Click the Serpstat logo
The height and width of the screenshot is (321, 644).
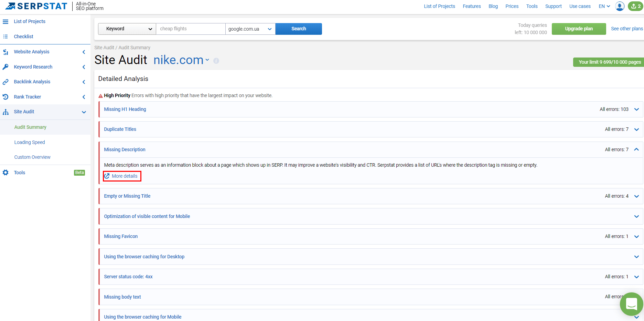(36, 6)
